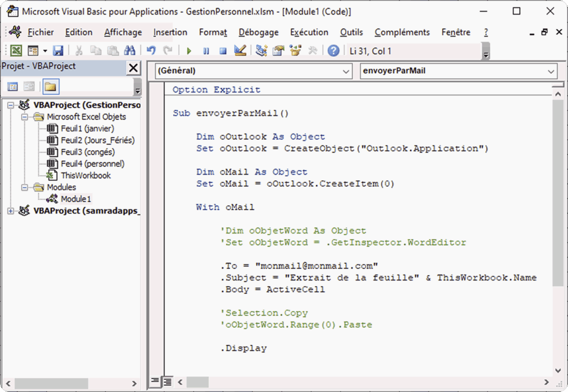Close the Projet - VBAProject panel
Viewport: 568px width, 392px height.
click(133, 68)
